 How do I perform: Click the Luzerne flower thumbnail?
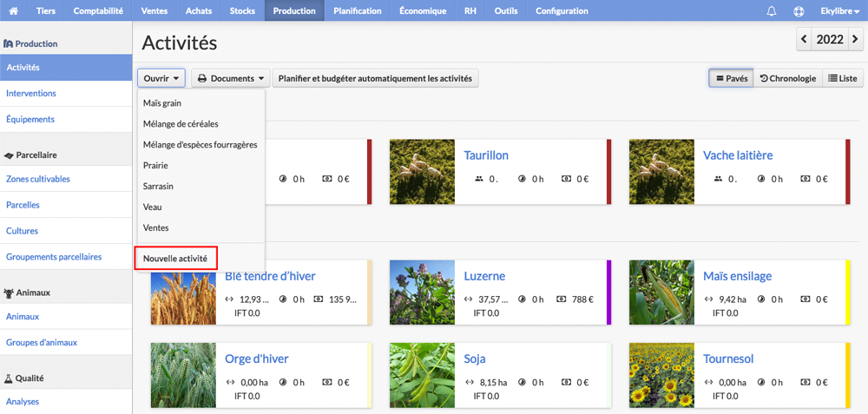[x=422, y=292]
